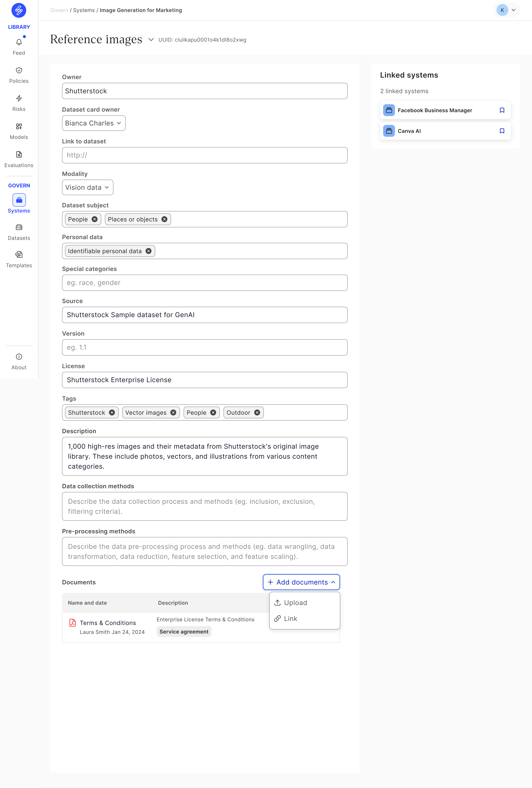Click the Owner field with Shutterstock
The height and width of the screenshot is (788, 532).
(205, 91)
